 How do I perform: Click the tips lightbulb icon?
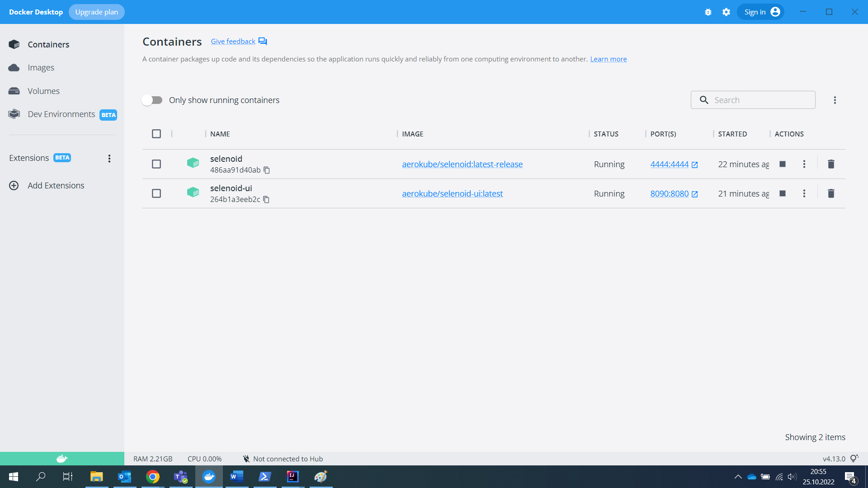(x=854, y=458)
